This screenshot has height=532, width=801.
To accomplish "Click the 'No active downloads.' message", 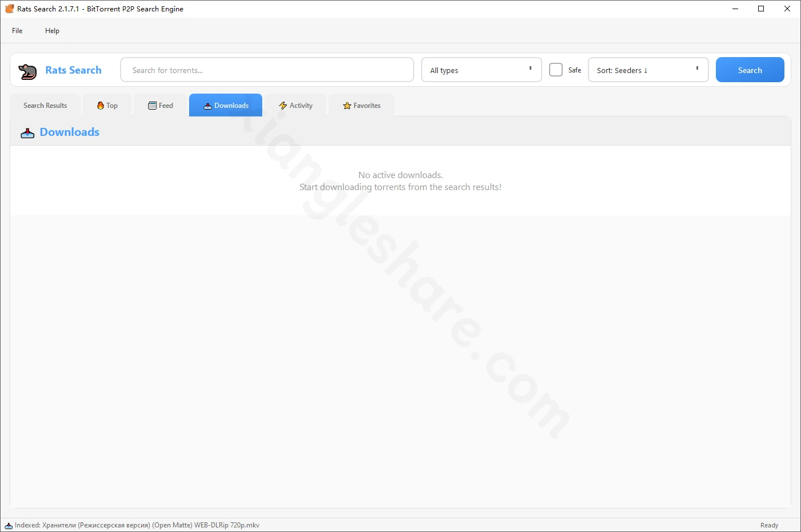I will pyautogui.click(x=400, y=175).
